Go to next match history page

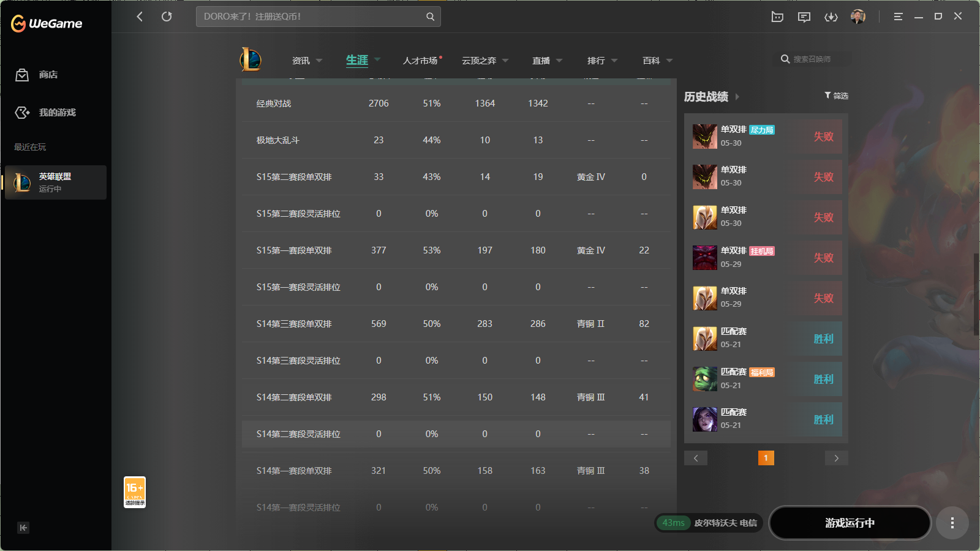(x=837, y=458)
